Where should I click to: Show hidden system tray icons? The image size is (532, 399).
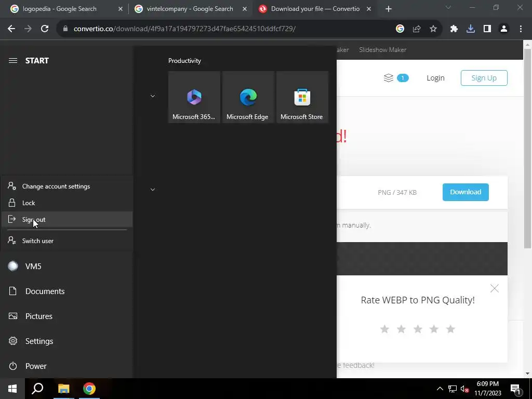point(440,389)
